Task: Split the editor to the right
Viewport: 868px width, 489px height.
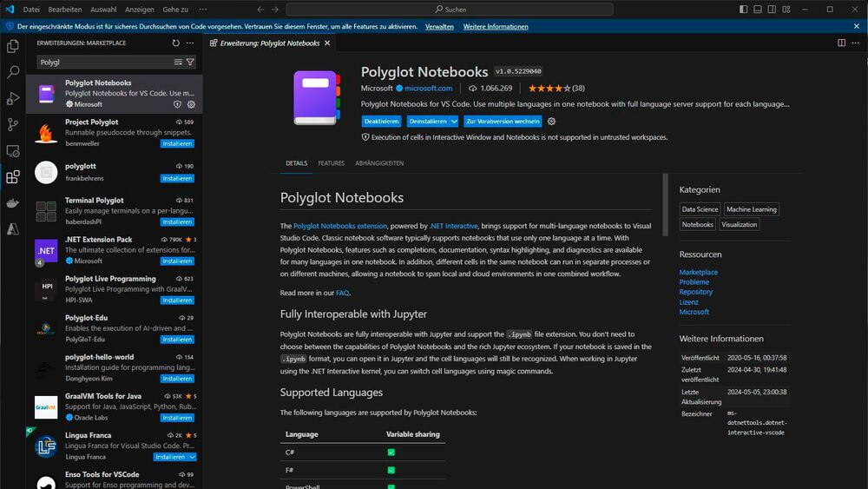Action: [x=841, y=43]
